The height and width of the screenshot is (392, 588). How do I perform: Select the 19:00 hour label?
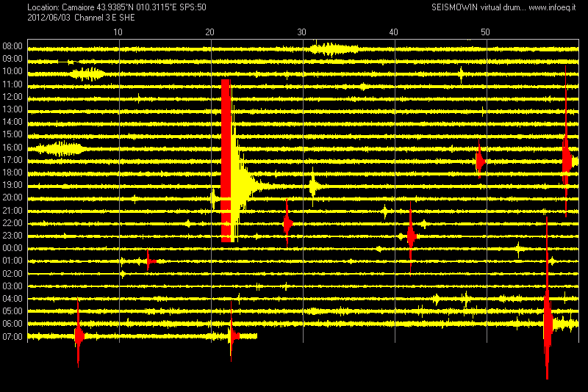[12, 185]
